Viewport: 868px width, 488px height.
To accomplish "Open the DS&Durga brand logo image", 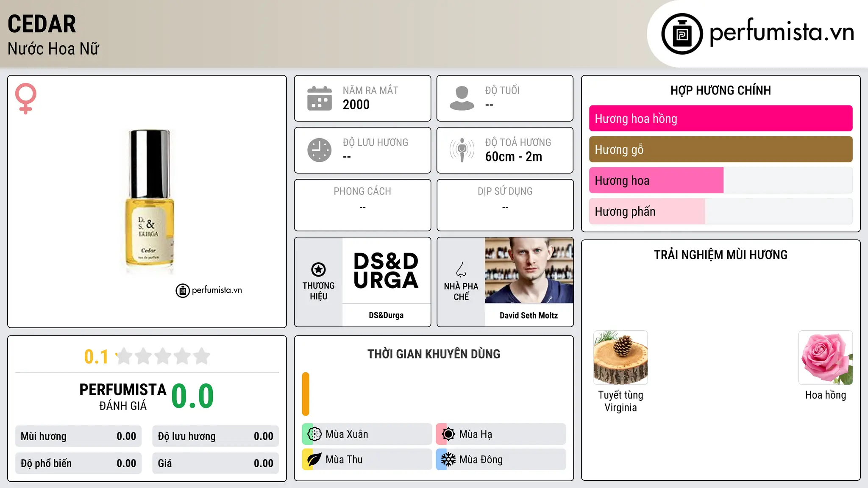I will 386,270.
